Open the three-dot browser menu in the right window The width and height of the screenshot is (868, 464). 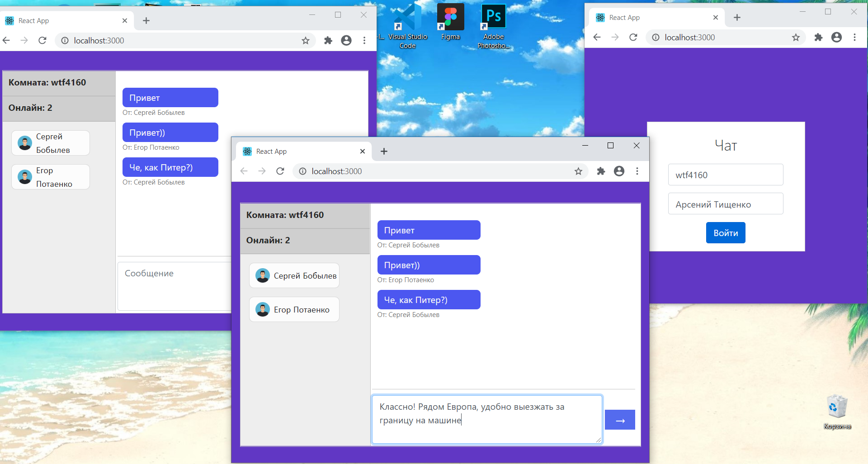[855, 38]
